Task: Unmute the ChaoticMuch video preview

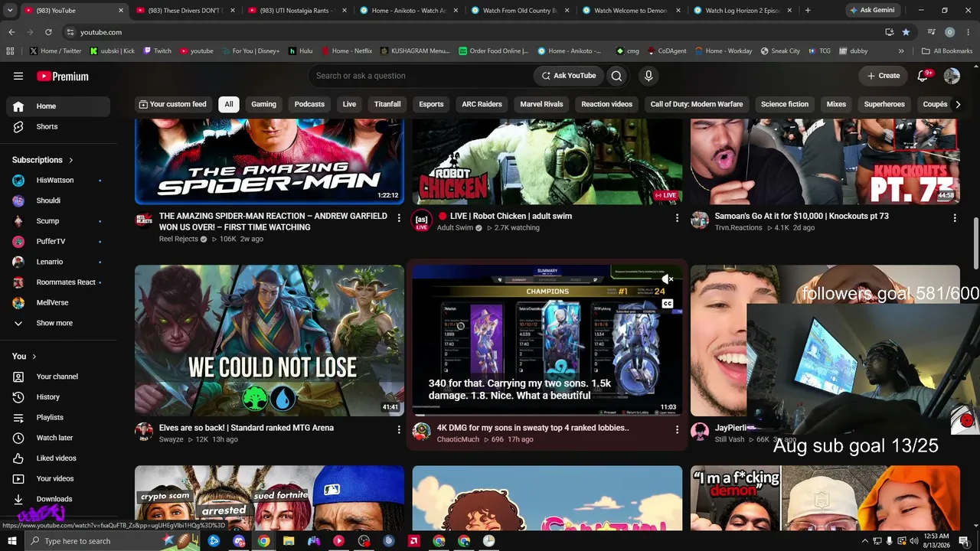Action: [668, 280]
